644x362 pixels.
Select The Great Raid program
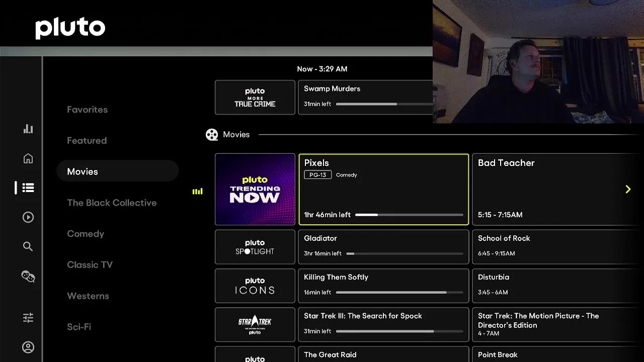click(x=384, y=354)
